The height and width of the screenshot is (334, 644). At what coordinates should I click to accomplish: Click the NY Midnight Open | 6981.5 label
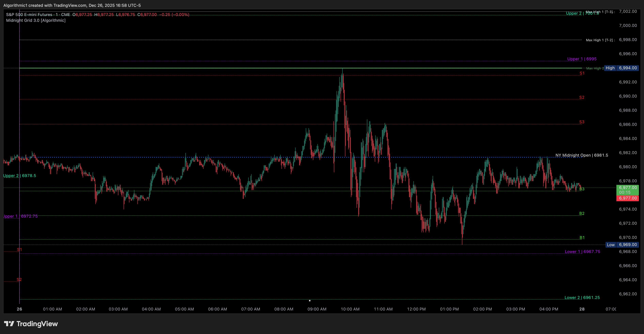[x=582, y=155]
